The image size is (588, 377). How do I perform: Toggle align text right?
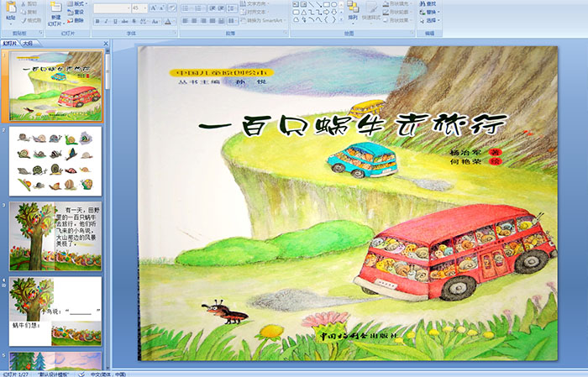tap(203, 21)
